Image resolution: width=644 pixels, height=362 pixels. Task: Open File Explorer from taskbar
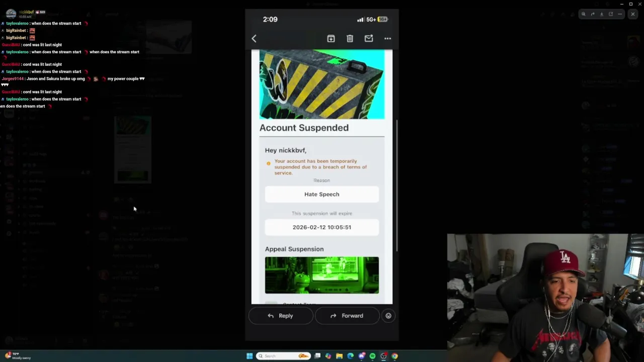[339, 356]
